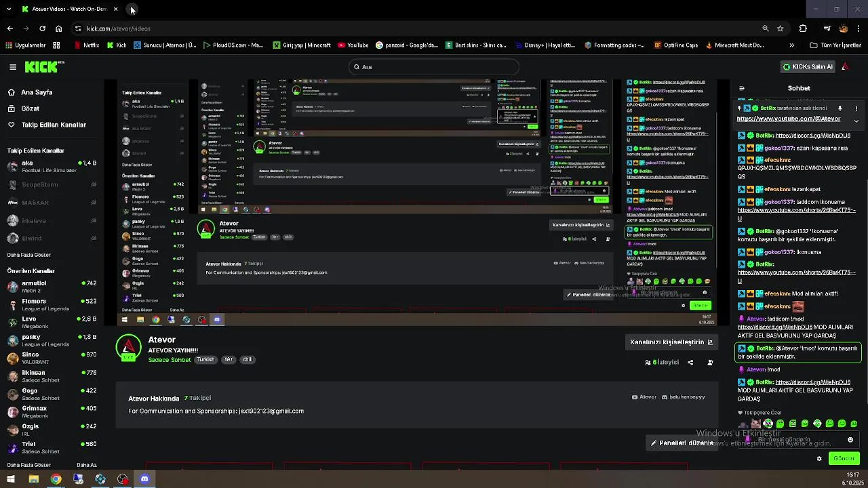Select the cat emote in chat emote row
This screenshot has height=488, width=868.
tap(756, 424)
